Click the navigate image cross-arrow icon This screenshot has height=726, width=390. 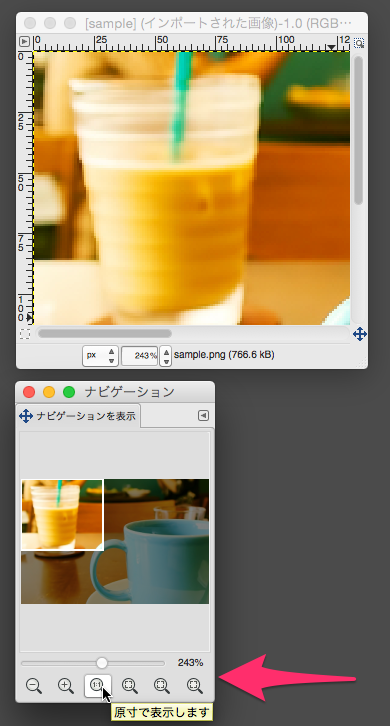(360, 333)
